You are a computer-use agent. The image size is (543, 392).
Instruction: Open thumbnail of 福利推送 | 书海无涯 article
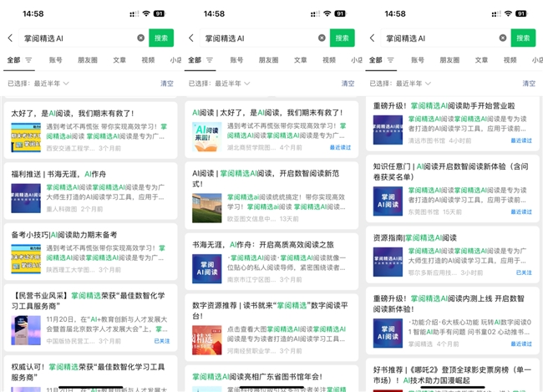click(26, 198)
